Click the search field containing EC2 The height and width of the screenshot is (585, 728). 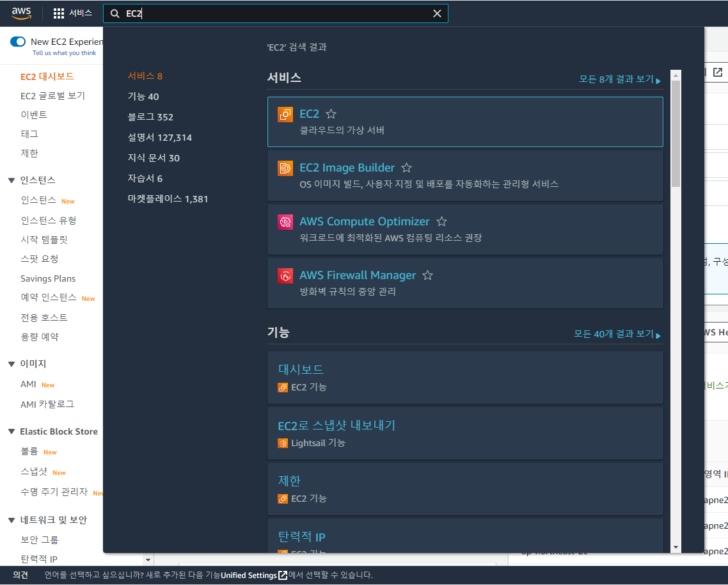tap(275, 13)
